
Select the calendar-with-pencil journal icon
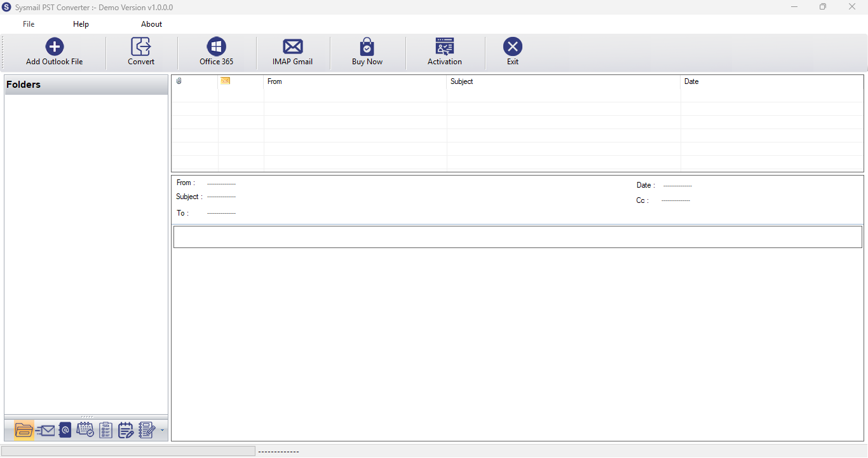click(126, 430)
